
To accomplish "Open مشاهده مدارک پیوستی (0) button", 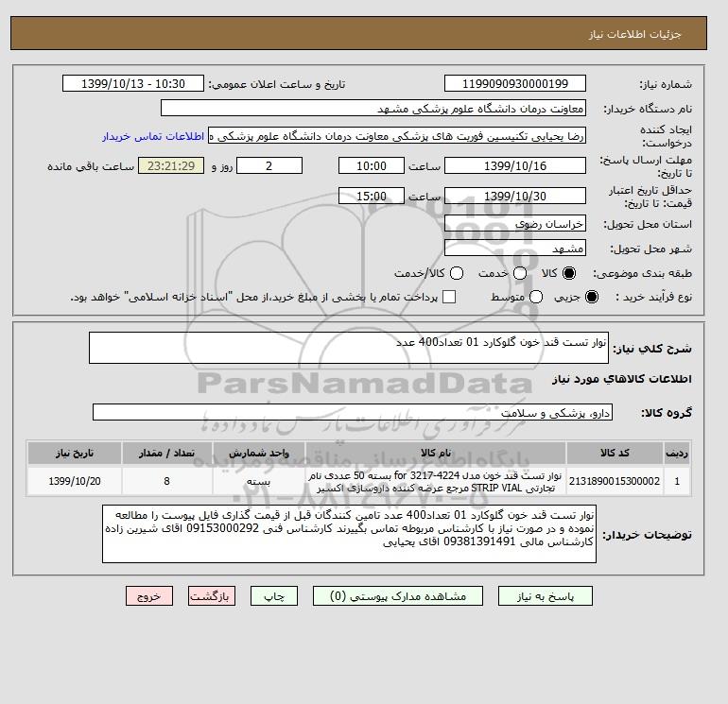I will (x=398, y=596).
